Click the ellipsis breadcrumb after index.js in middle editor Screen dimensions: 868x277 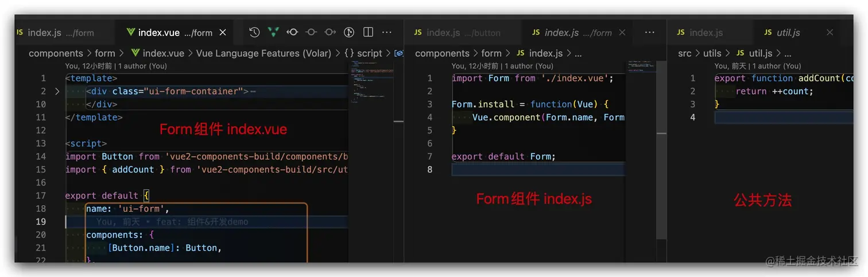[578, 53]
